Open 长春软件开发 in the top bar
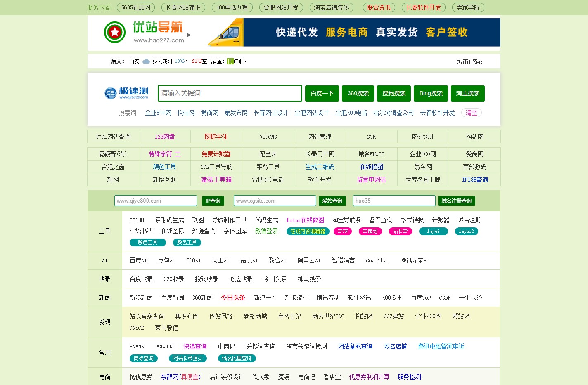Viewport: 588px width, 385px height. (x=424, y=7)
